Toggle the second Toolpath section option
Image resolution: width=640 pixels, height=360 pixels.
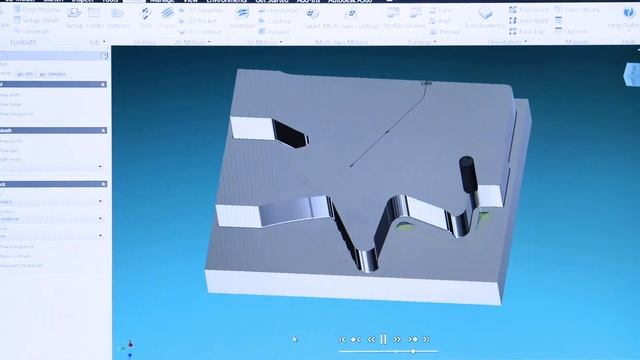[x=9, y=150]
